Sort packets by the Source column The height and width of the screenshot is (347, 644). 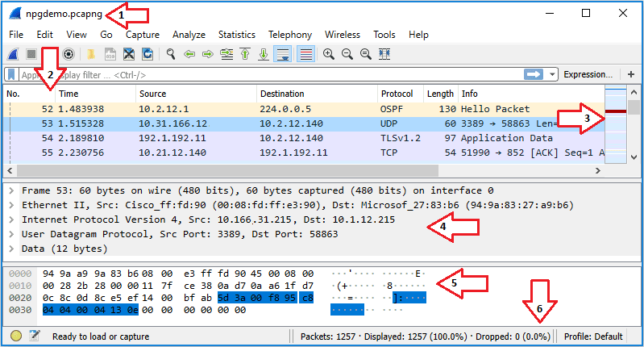point(196,94)
